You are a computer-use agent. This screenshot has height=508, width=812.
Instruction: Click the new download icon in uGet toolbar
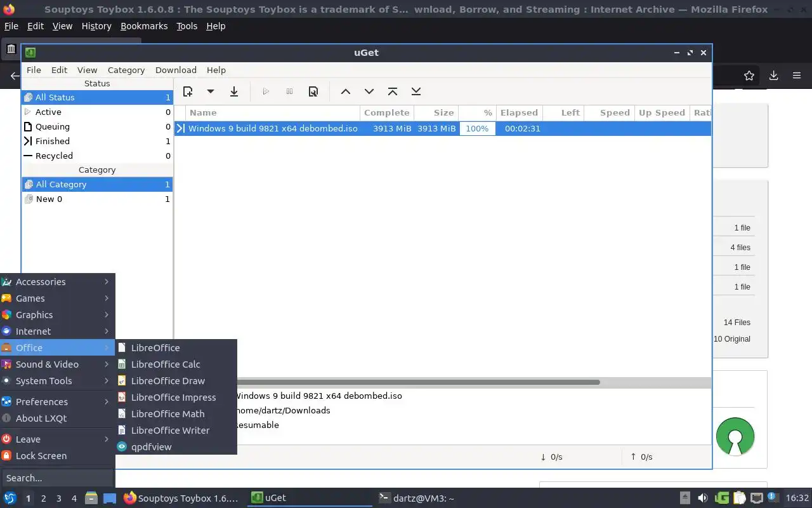(x=188, y=91)
